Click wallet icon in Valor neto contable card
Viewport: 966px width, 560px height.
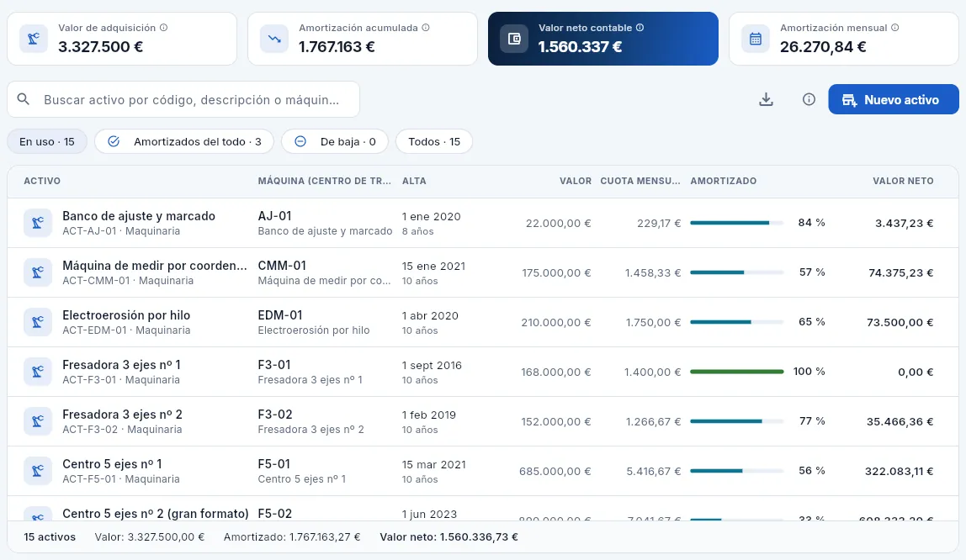click(x=514, y=39)
